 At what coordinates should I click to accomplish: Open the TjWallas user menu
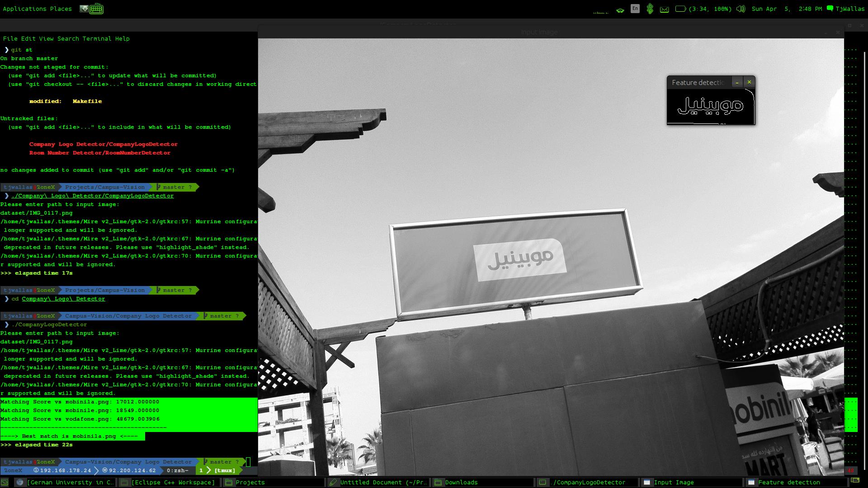[849, 9]
